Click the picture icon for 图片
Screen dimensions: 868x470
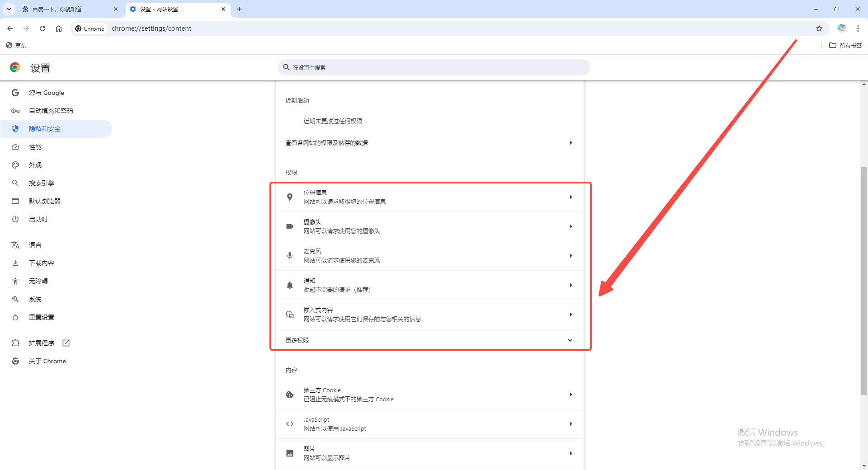click(290, 453)
